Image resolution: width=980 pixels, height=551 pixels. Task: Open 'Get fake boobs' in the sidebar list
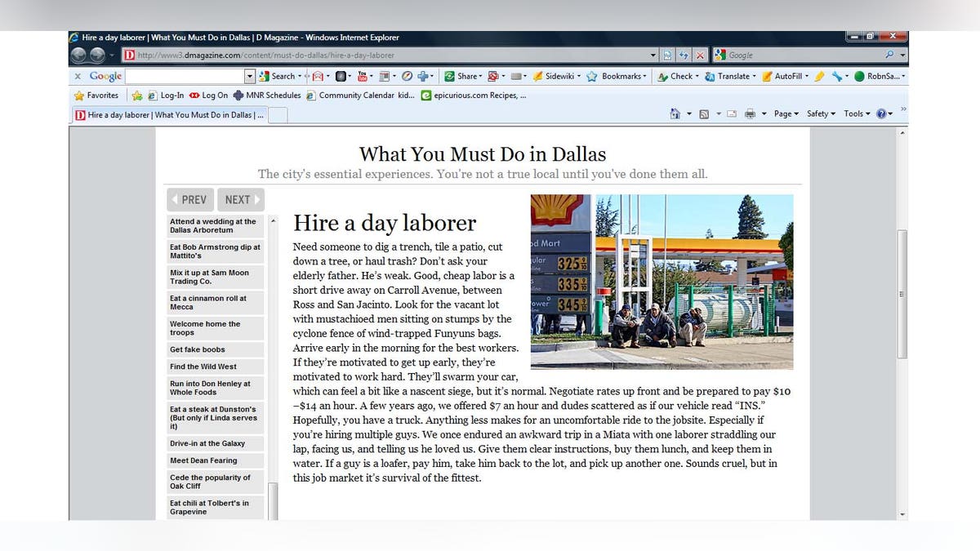tap(198, 349)
